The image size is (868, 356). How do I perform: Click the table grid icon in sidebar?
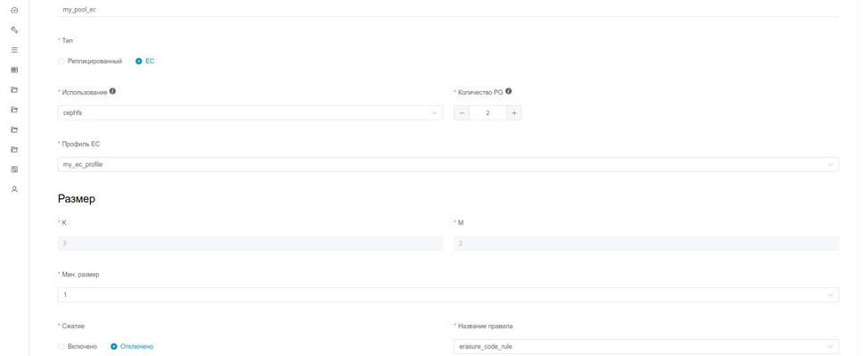tap(15, 70)
